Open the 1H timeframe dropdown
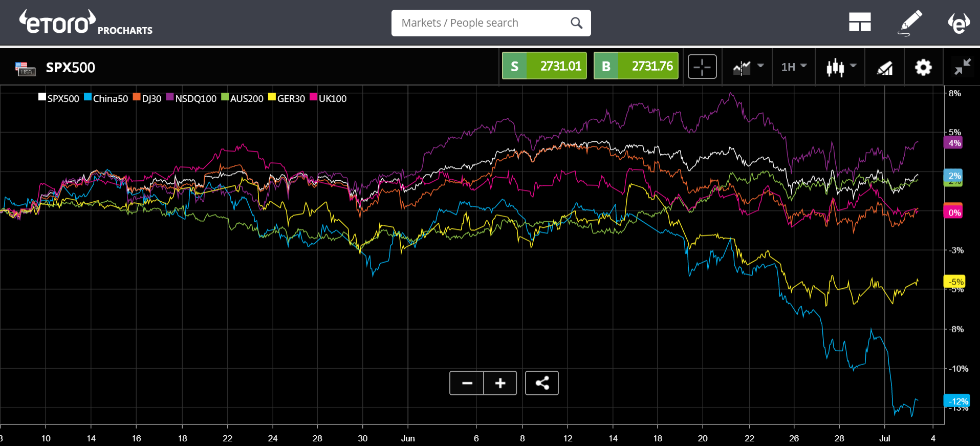This screenshot has width=980, height=446. (x=794, y=67)
